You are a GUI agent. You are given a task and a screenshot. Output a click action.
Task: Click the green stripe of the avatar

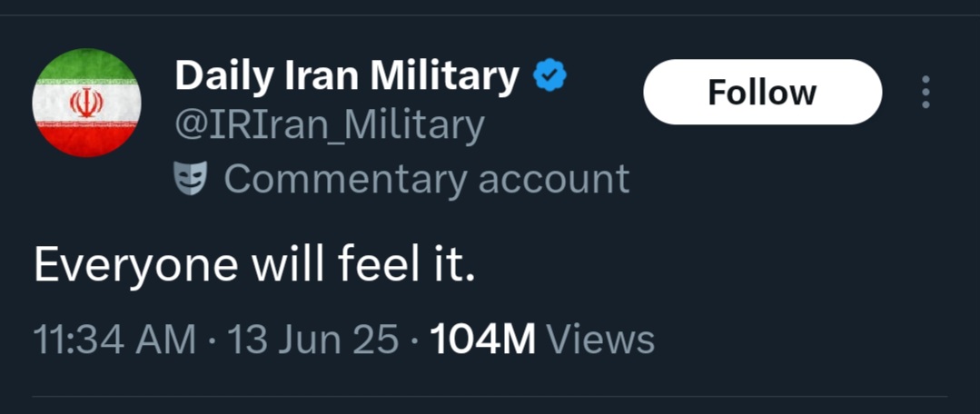pyautogui.click(x=87, y=64)
